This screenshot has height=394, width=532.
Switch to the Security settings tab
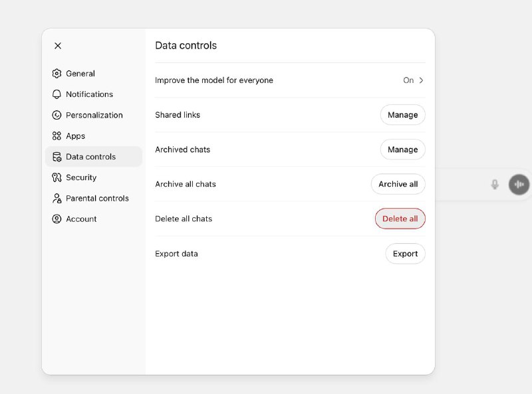(x=81, y=177)
